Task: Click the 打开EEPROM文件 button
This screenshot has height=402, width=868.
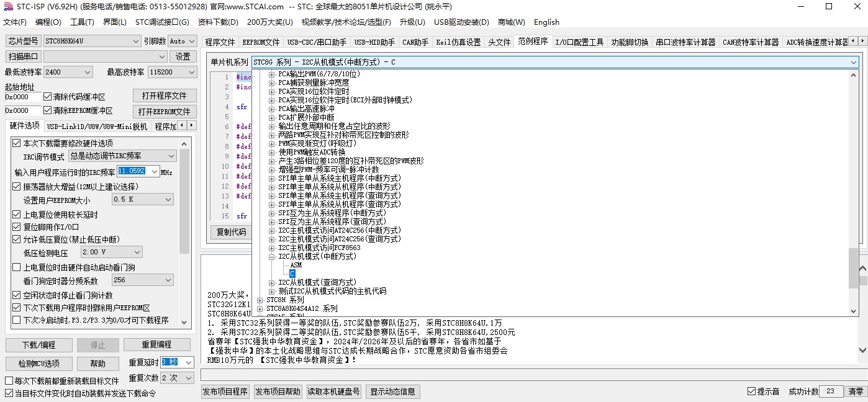Action: (x=165, y=112)
